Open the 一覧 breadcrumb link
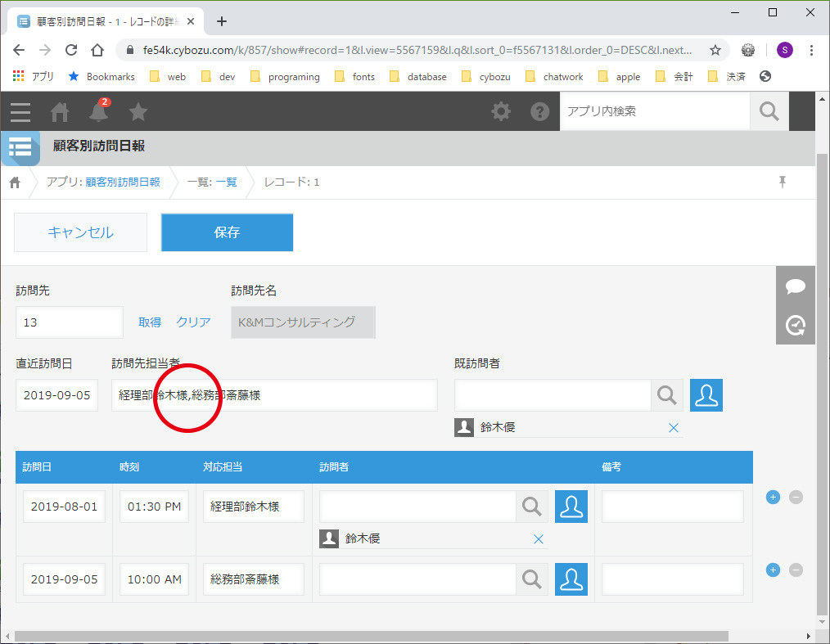The height and width of the screenshot is (644, 830). 227,182
